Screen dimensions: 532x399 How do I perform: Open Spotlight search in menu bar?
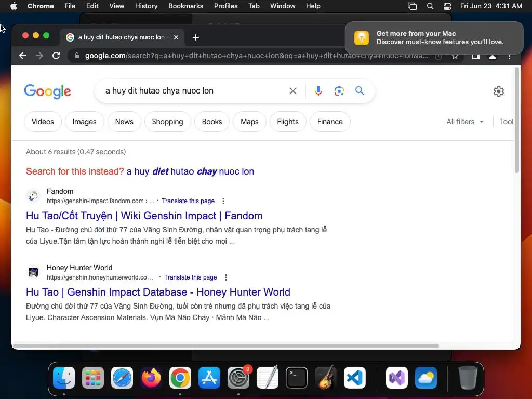[430, 6]
